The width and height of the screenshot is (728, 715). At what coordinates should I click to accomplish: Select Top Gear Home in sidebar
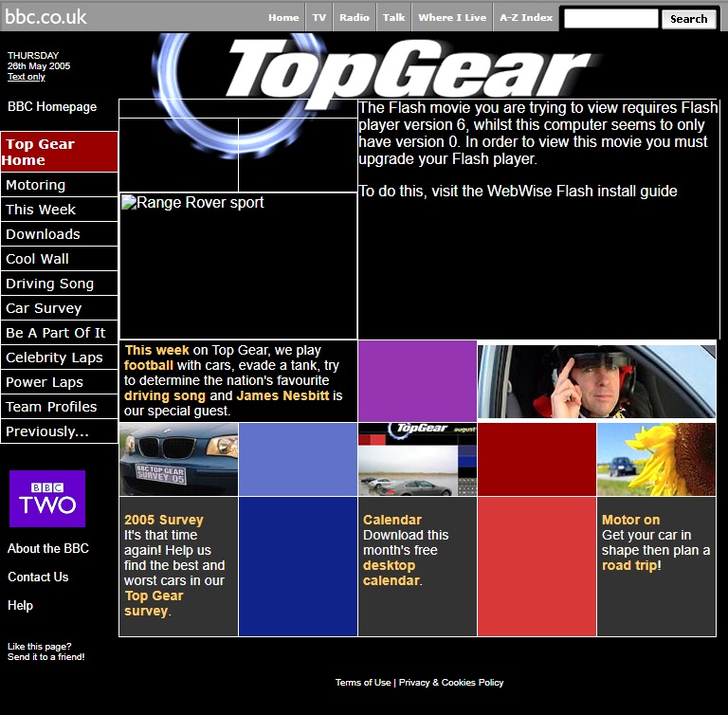click(x=59, y=152)
